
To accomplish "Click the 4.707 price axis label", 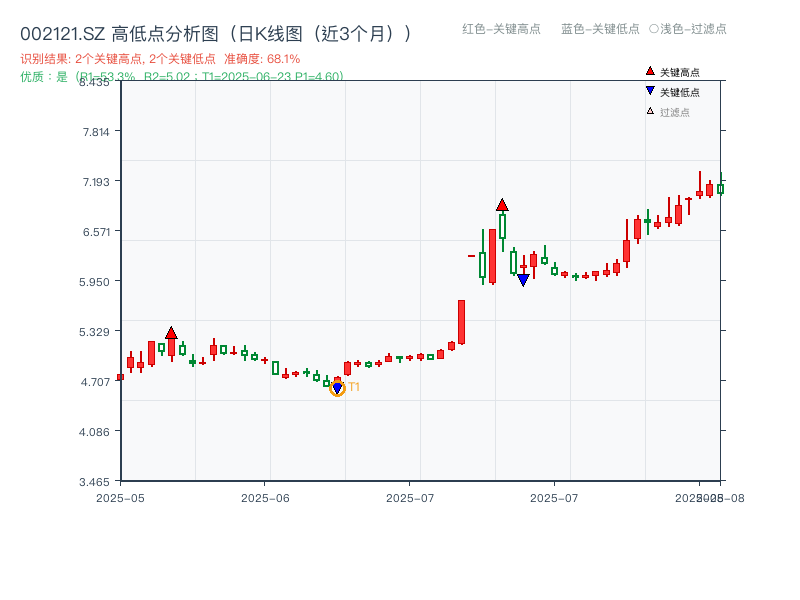I will (x=95, y=382).
